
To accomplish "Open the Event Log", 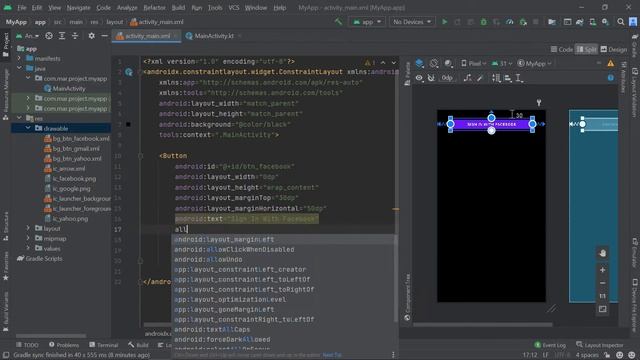I will tap(550, 345).
